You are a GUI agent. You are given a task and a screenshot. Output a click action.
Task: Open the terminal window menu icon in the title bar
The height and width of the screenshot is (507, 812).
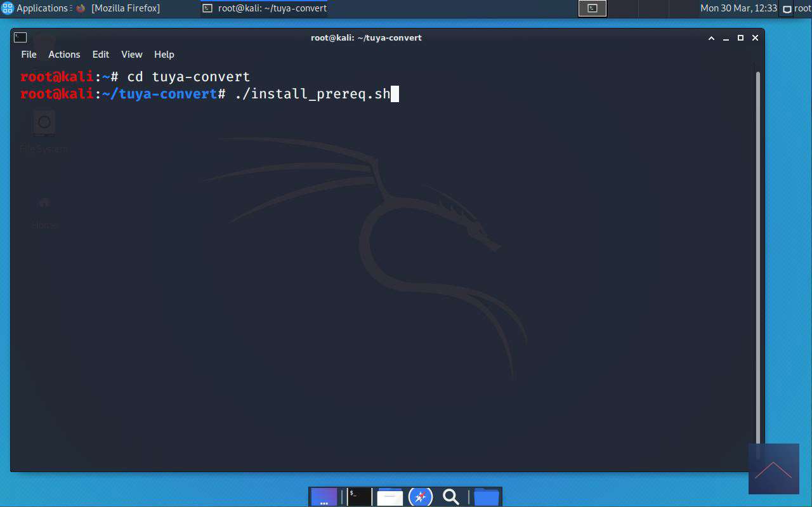(x=20, y=37)
